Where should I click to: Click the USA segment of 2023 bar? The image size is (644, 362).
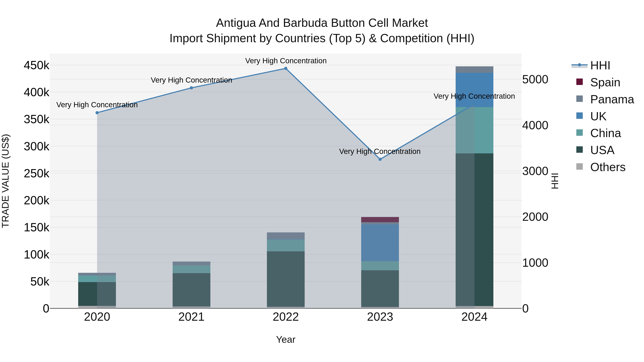pyautogui.click(x=380, y=289)
